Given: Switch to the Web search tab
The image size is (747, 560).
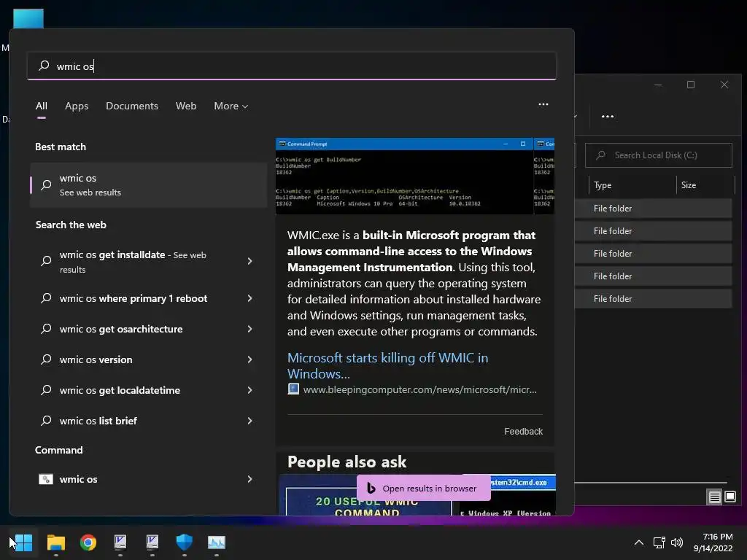Looking at the screenshot, I should click(186, 106).
